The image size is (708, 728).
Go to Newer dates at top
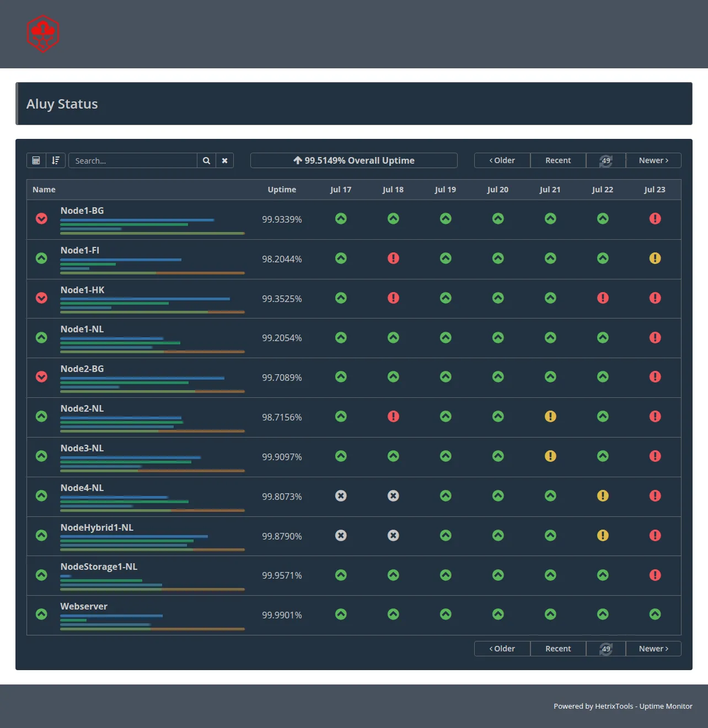coord(653,160)
